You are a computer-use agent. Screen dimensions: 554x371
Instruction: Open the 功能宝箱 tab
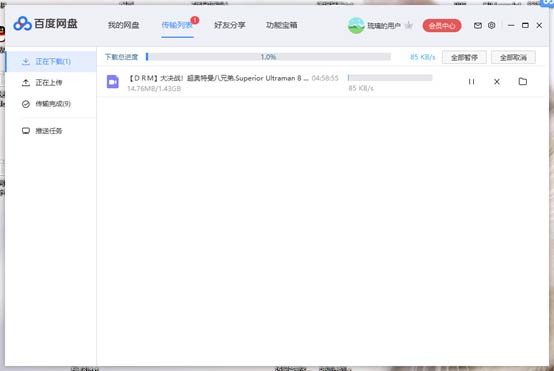282,25
